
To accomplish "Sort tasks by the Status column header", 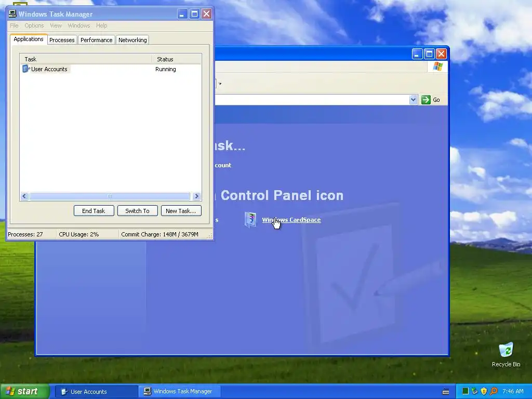I will [x=177, y=59].
